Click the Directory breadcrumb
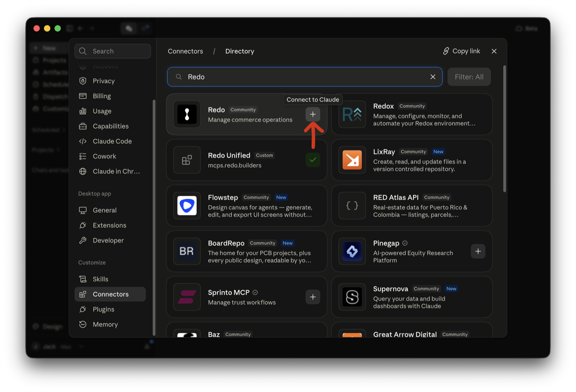This screenshot has width=576, height=392. tap(240, 51)
